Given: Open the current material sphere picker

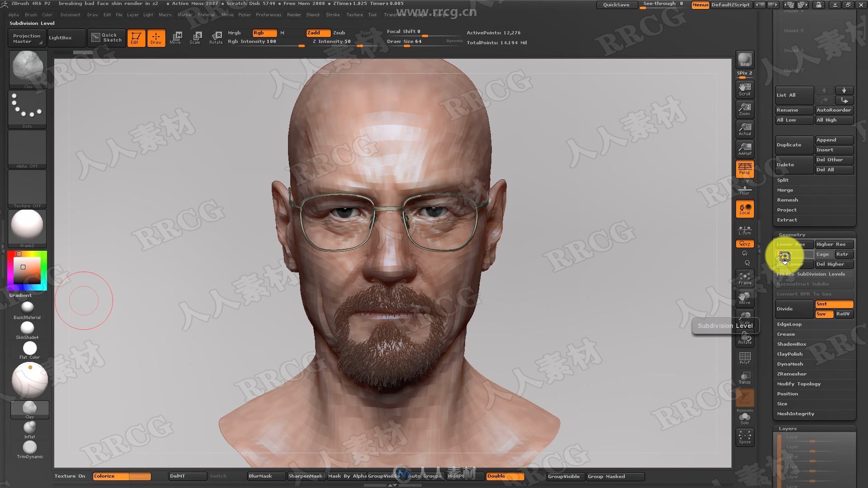Looking at the screenshot, I should 27,228.
